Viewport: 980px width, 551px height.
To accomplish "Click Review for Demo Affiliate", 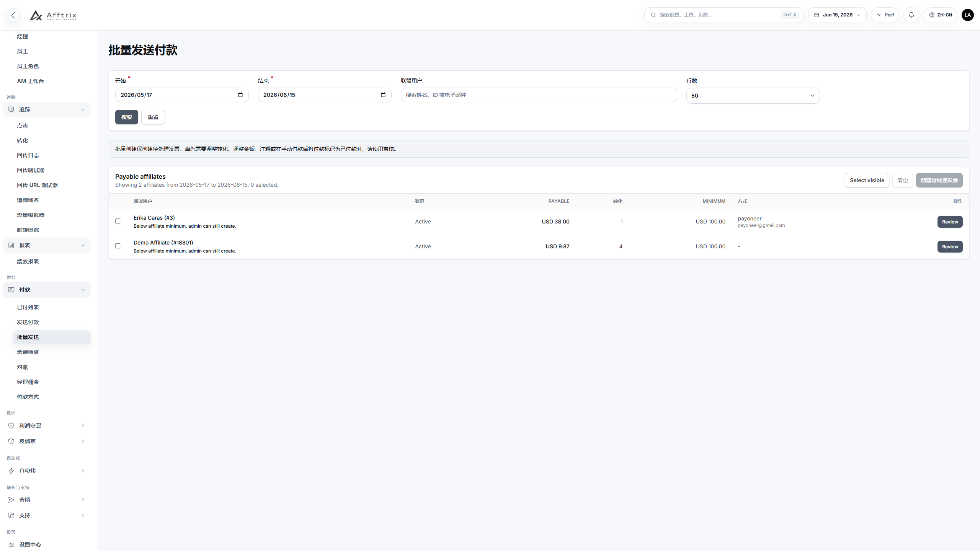I will 950,246.
